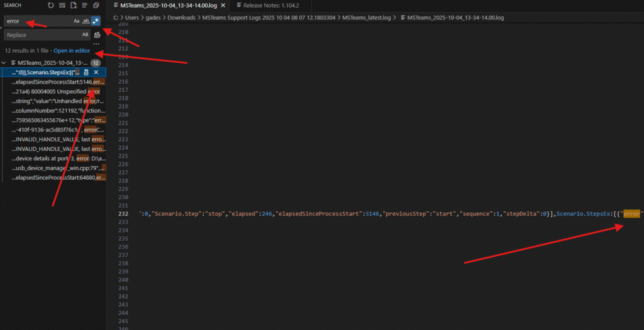The width and height of the screenshot is (644, 330).
Task: Toggle Match Whole Word option
Action: (x=86, y=21)
